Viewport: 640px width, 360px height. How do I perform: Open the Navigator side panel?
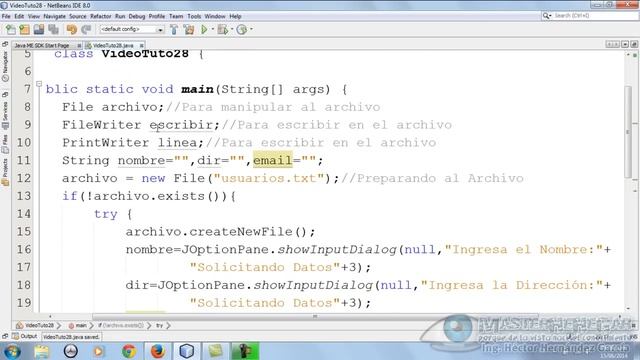tap(5, 66)
